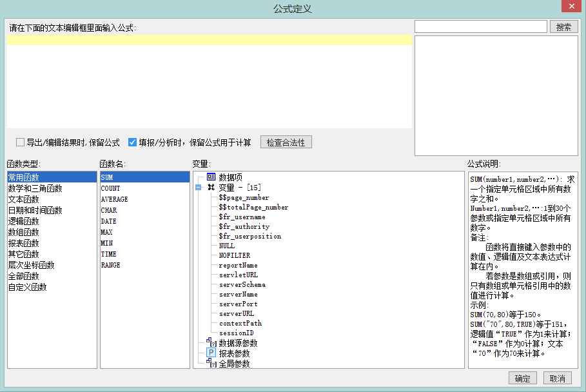Select 数学和三角函数 function type
This screenshot has height=392, width=586.
pyautogui.click(x=52, y=188)
